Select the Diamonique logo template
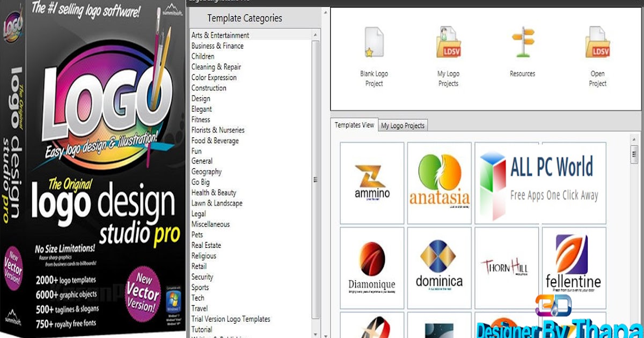Image resolution: width=644 pixels, height=338 pixels. [372, 267]
